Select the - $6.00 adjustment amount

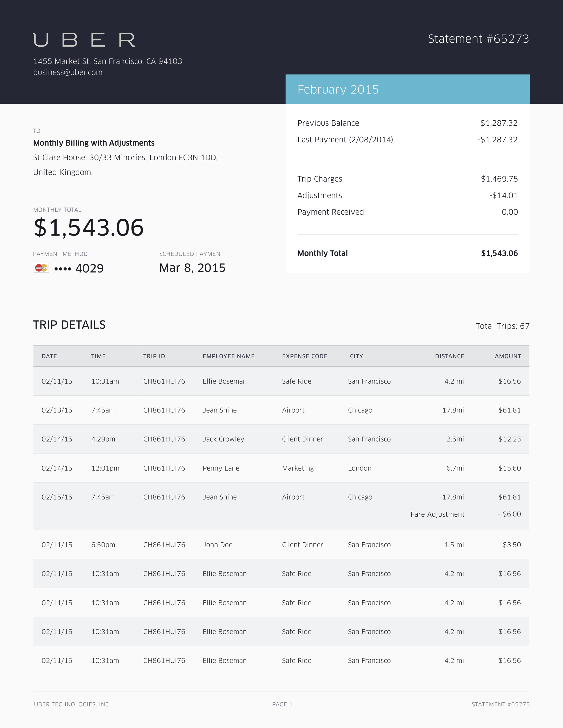coord(509,514)
